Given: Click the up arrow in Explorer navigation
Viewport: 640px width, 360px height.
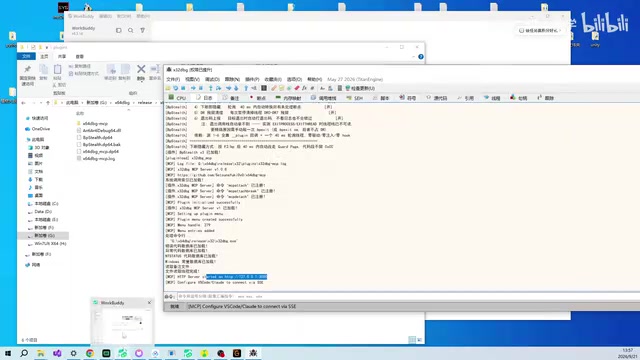Looking at the screenshot, I should [48, 103].
